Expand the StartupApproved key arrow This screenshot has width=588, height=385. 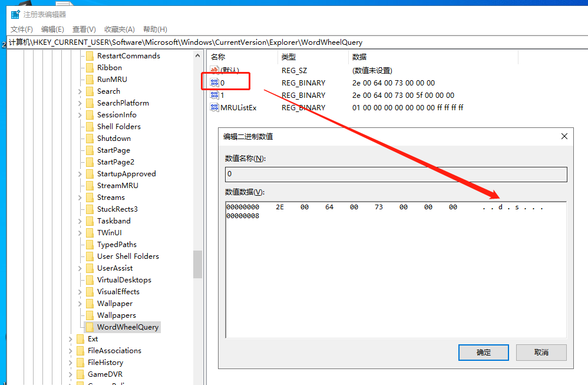click(80, 174)
